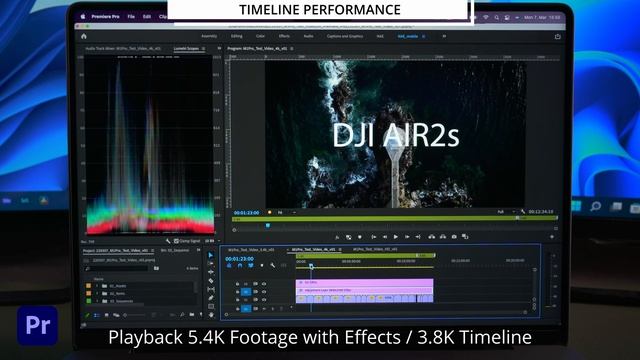Open the Lumetri Scopes bit depth dropdown
Screen dimensions: 640x360
tap(212, 241)
